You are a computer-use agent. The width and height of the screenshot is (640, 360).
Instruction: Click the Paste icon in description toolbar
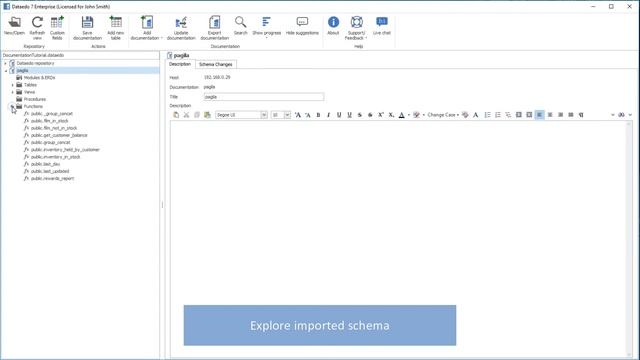[x=176, y=115]
